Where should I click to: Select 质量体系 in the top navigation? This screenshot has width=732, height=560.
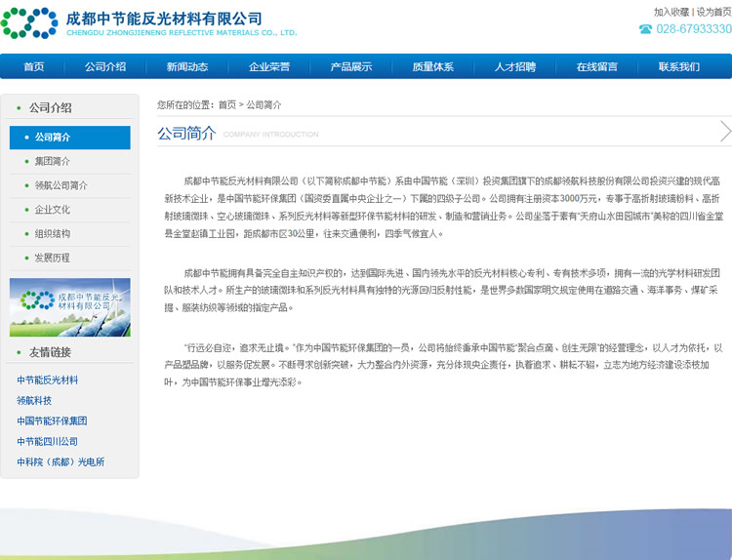(x=432, y=67)
